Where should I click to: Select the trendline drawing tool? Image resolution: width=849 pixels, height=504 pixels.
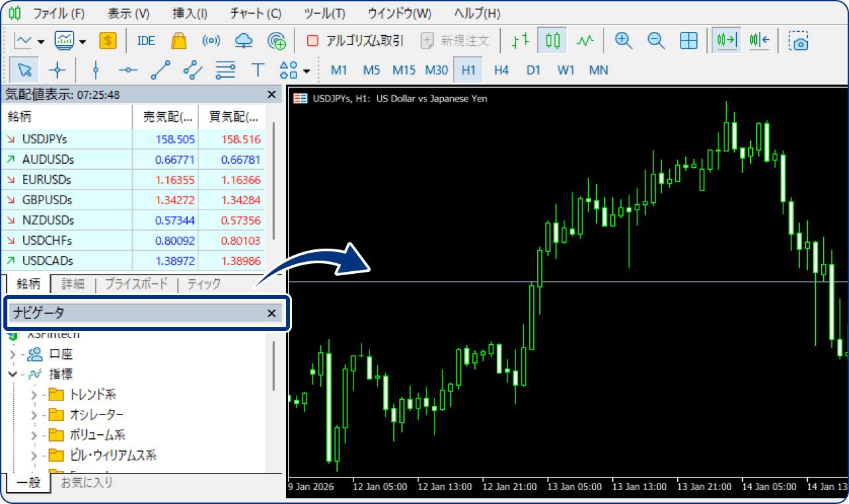coord(161,70)
